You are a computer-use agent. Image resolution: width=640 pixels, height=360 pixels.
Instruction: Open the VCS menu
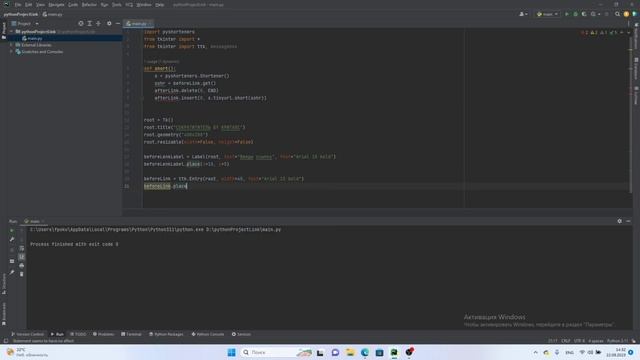[x=129, y=5]
